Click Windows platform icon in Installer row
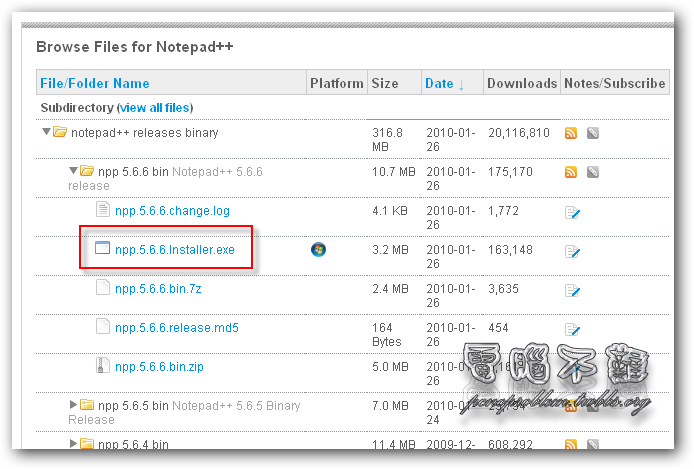Viewport: 694px width, 469px height. pos(318,249)
